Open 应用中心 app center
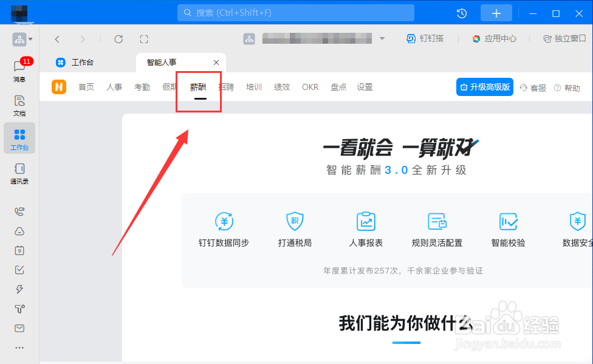The width and height of the screenshot is (593, 364). [495, 39]
